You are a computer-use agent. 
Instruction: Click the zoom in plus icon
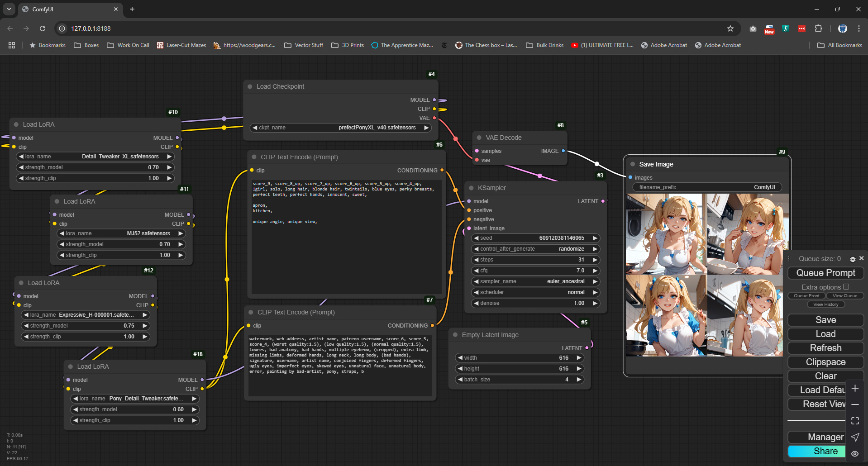pos(855,389)
